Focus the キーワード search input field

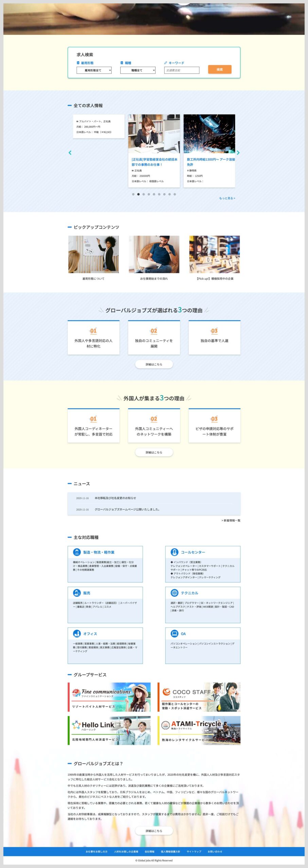(x=182, y=70)
